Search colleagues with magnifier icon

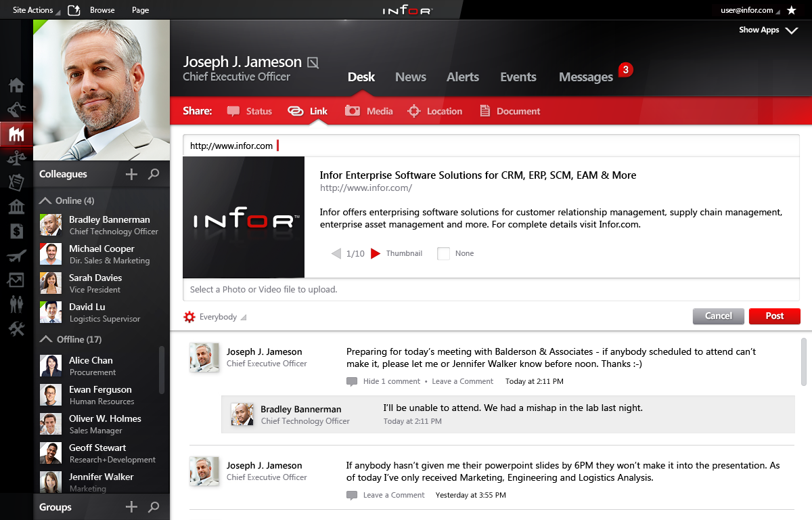coord(154,175)
